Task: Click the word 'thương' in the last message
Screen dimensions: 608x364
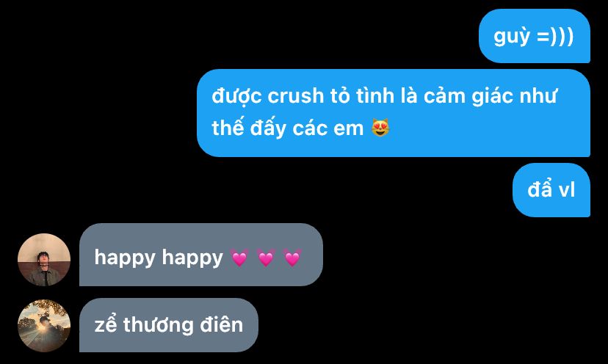Action: pos(158,325)
